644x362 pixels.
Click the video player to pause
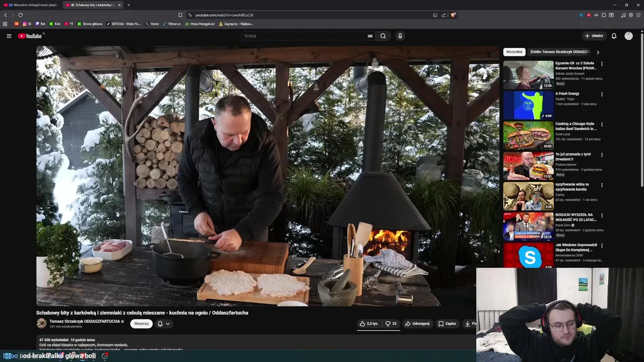coord(268,176)
